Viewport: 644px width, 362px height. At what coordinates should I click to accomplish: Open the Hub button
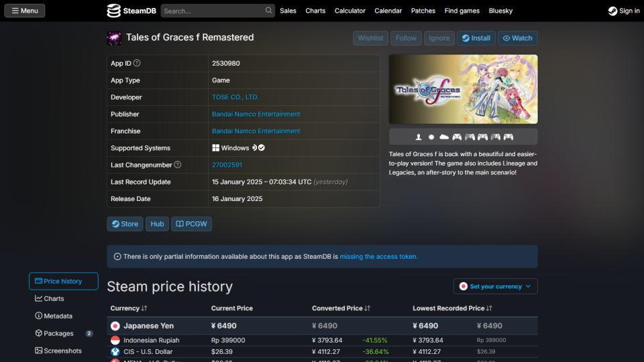point(157,224)
